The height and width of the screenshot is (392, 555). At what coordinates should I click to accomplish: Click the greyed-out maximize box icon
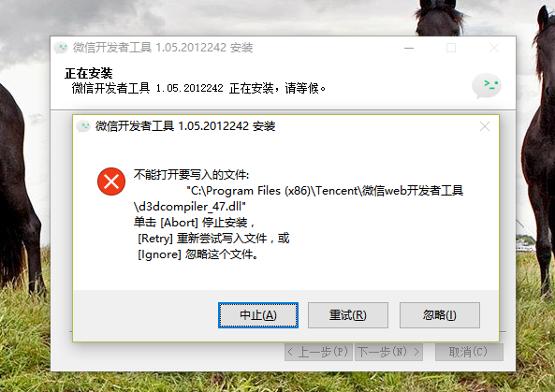click(451, 48)
